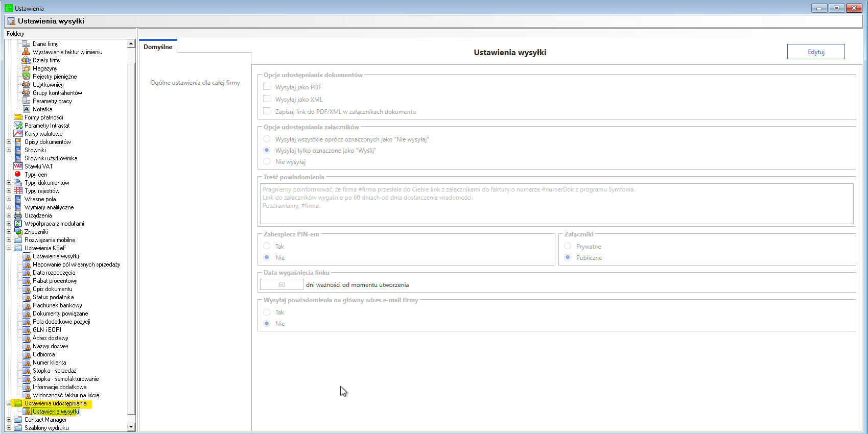Expand the Opisy dokumentów tree node
Viewport: 868px width, 434px height.
coord(9,142)
